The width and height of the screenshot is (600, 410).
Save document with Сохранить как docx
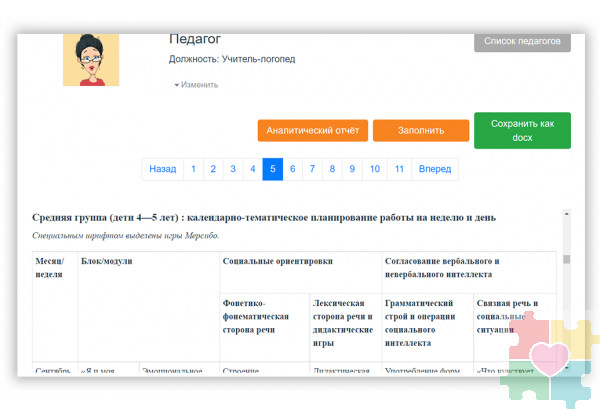point(522,130)
